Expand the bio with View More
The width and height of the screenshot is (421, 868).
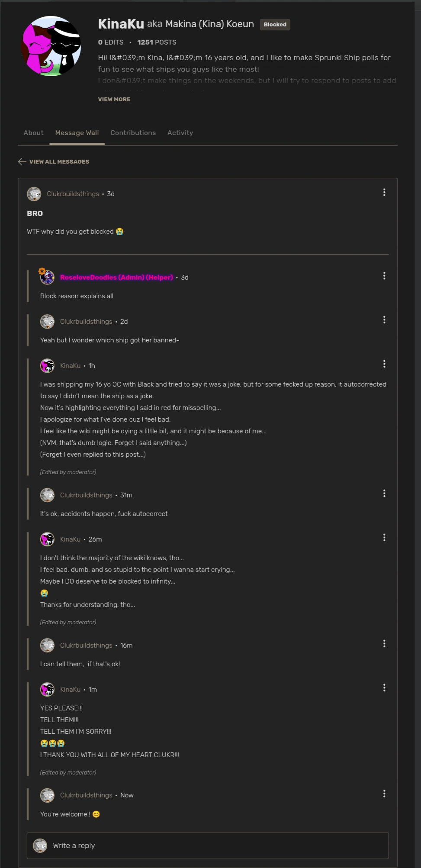[114, 99]
